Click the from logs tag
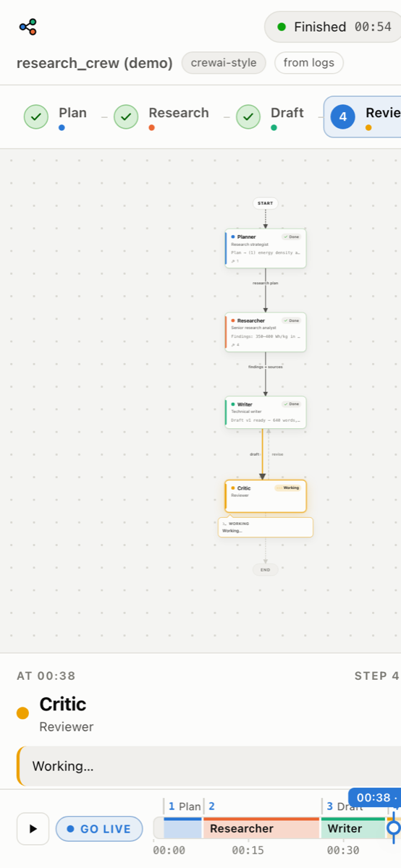 click(309, 63)
